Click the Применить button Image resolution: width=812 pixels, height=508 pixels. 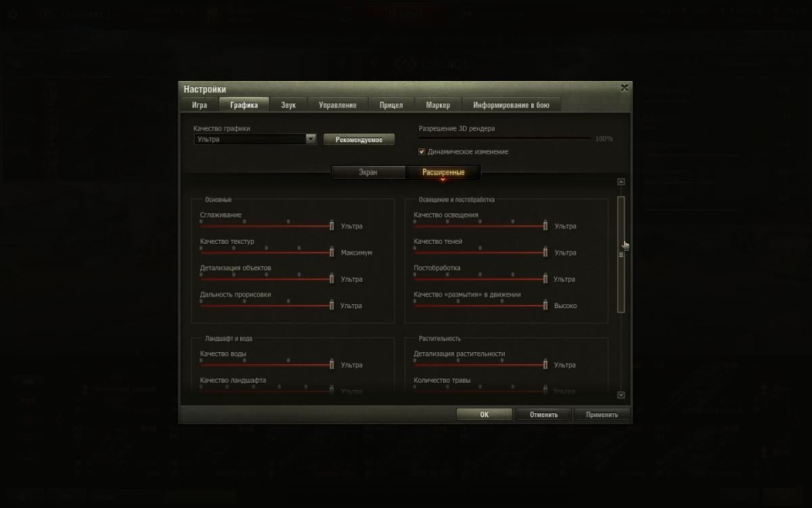pyautogui.click(x=602, y=415)
